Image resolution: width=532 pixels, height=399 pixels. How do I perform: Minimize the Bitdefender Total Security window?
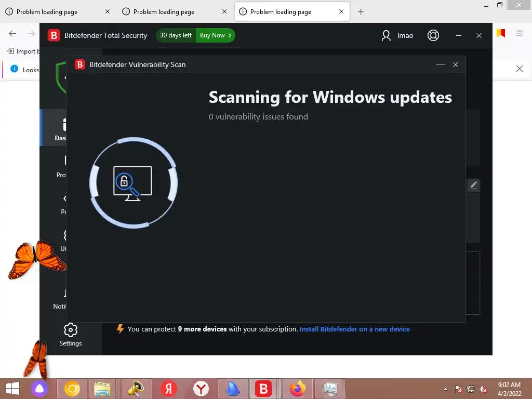(459, 35)
